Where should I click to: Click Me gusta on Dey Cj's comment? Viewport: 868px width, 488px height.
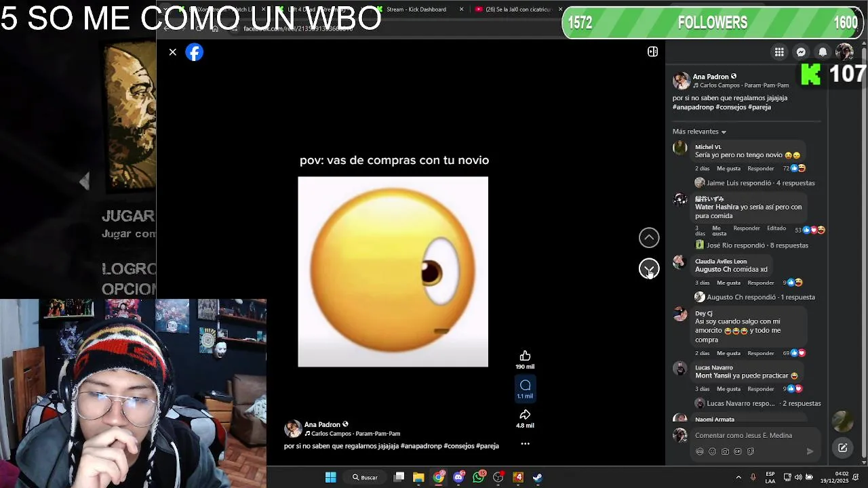pos(728,353)
